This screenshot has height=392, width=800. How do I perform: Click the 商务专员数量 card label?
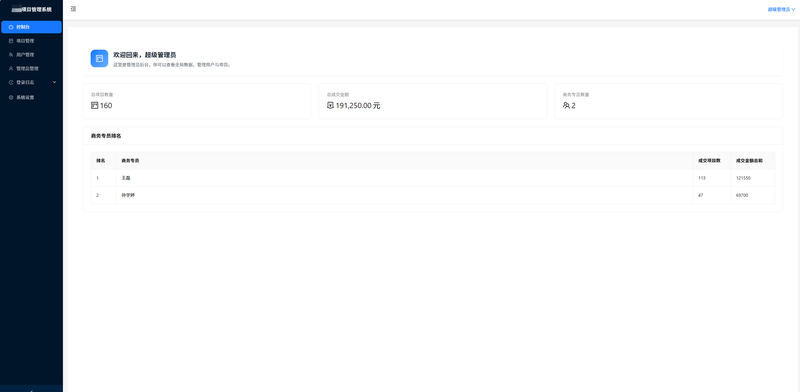tap(576, 95)
